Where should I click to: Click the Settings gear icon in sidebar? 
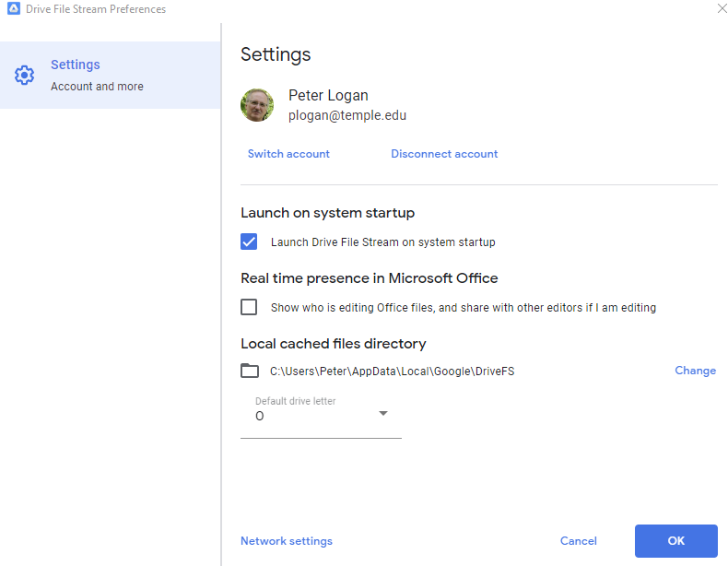coord(25,75)
